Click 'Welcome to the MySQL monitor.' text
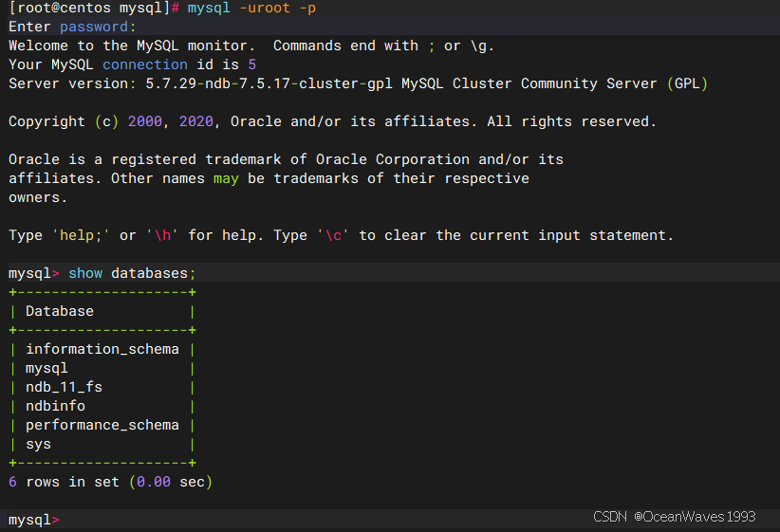The width and height of the screenshot is (780, 532). [x=132, y=46]
